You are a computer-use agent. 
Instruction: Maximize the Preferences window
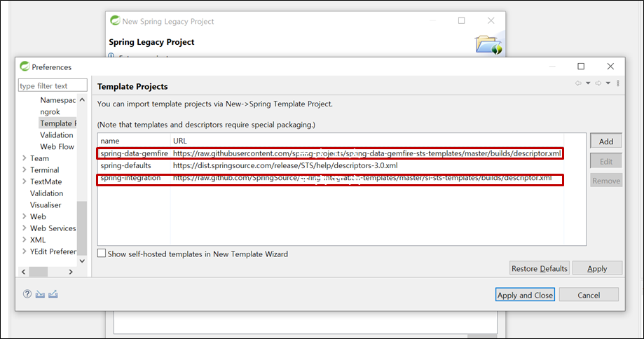[581, 66]
